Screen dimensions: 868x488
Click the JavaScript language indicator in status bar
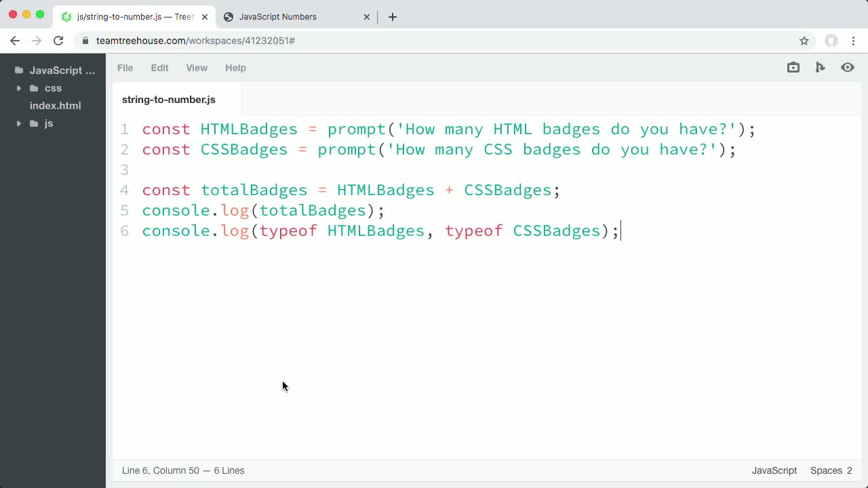click(x=774, y=470)
